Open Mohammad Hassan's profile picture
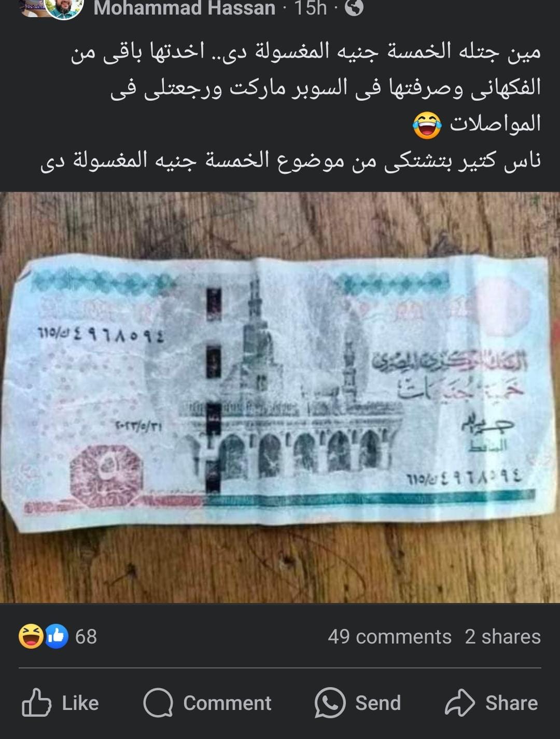Viewport: 560px width, 739px height. click(63, 7)
